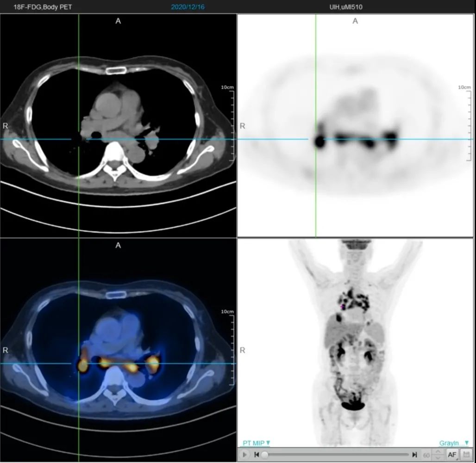Click the cine playback slider handle
476x463 pixels.
[265, 455]
